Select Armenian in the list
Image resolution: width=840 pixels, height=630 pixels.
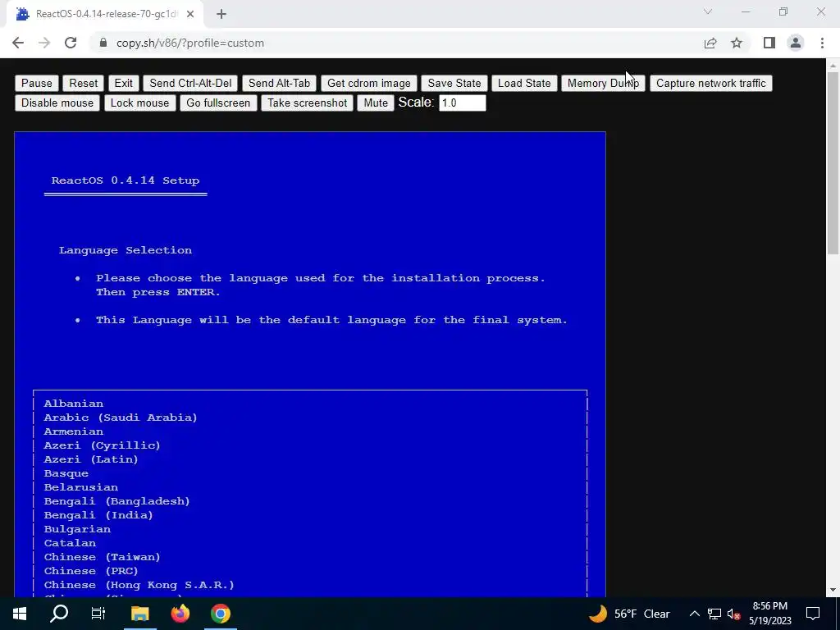[x=73, y=431]
